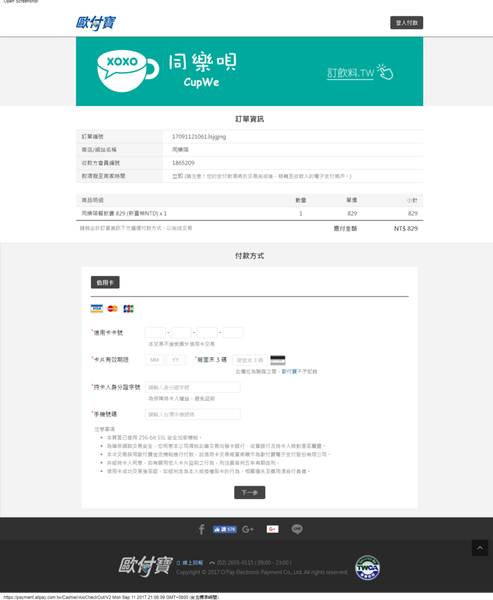The height and width of the screenshot is (600, 493).
Task: Select the credit card payment tab
Action: pyautogui.click(x=105, y=282)
